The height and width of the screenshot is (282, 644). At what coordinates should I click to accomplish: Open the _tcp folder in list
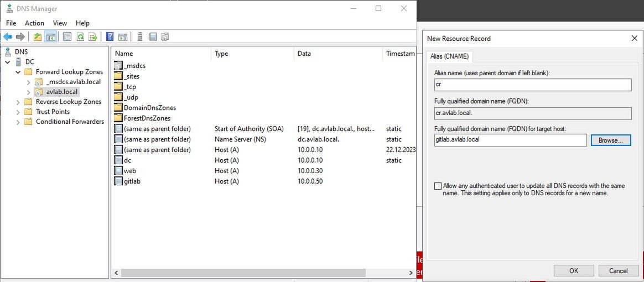125,87
